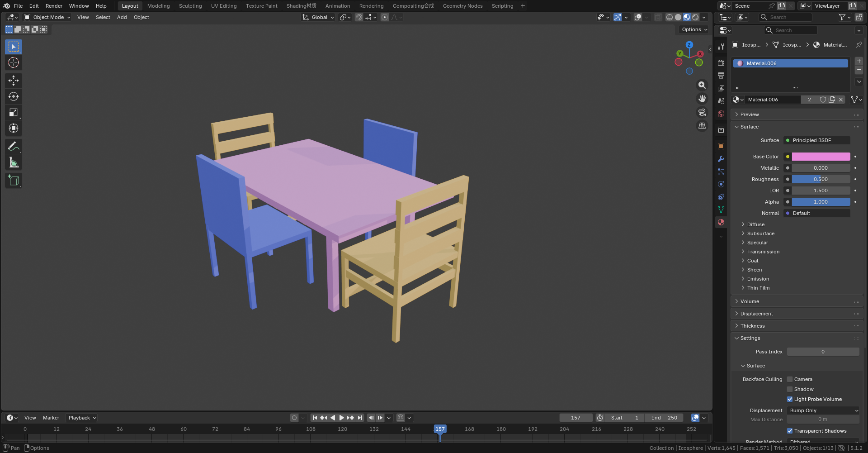Open the Object Data properties tab

[721, 210]
